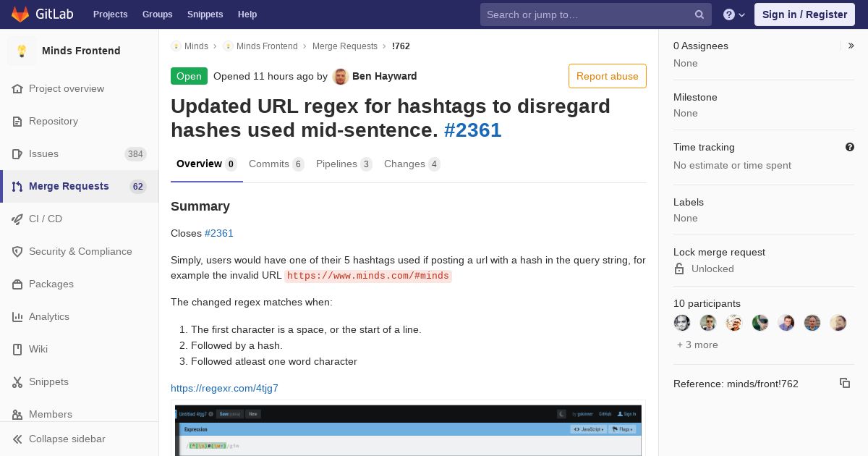Click the Wiki book icon
Image resolution: width=868 pixels, height=456 pixels.
(x=17, y=349)
